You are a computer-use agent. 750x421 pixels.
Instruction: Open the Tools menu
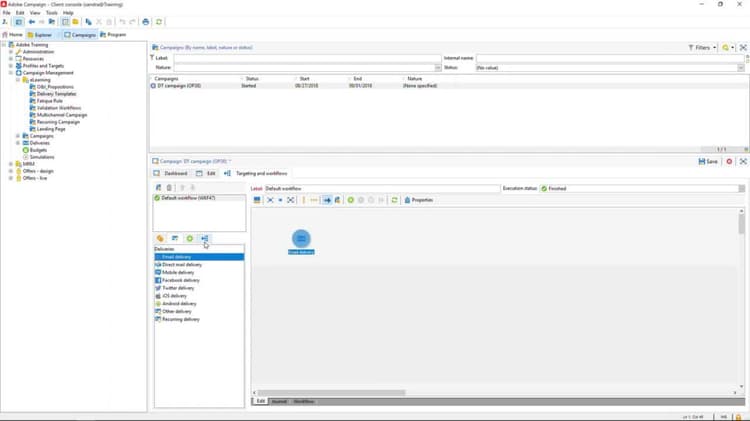coord(52,13)
